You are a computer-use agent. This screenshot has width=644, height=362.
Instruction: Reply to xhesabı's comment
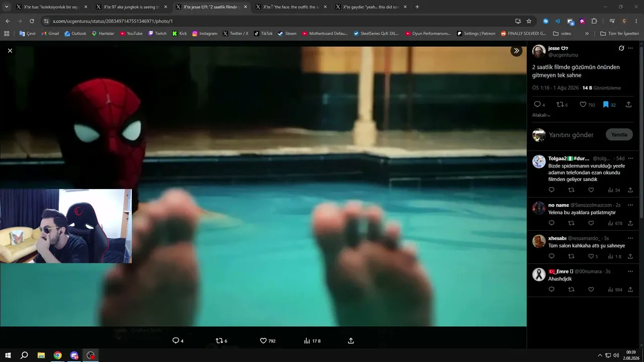[x=551, y=256]
